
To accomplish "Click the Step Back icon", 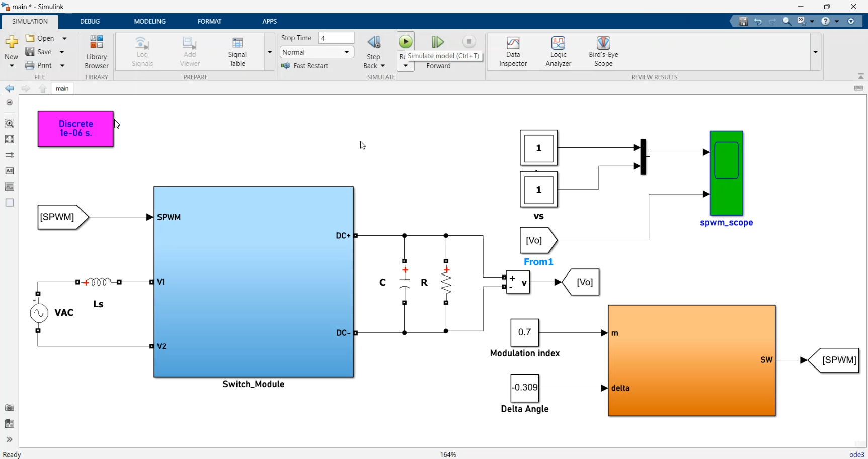I will [374, 42].
